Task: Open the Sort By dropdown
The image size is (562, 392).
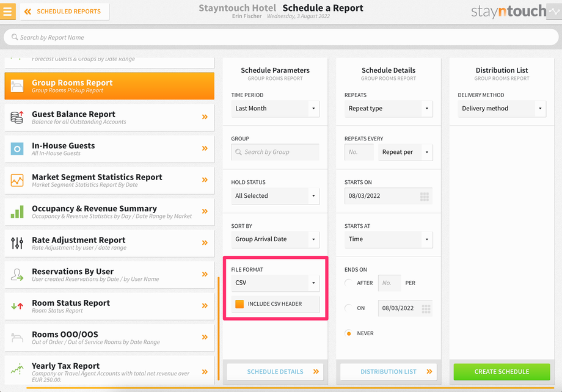Action: click(275, 239)
